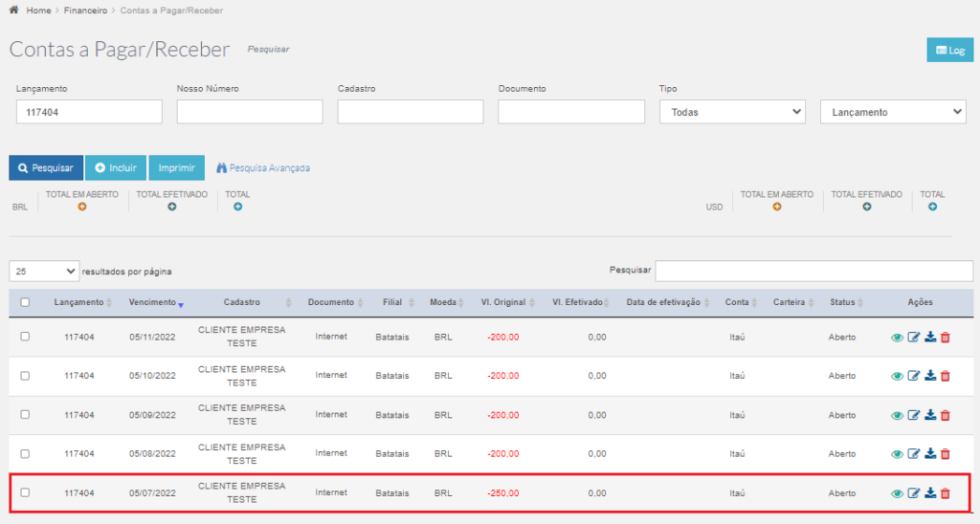
Task: Go to Financeiro in breadcrumb
Action: coord(85,10)
